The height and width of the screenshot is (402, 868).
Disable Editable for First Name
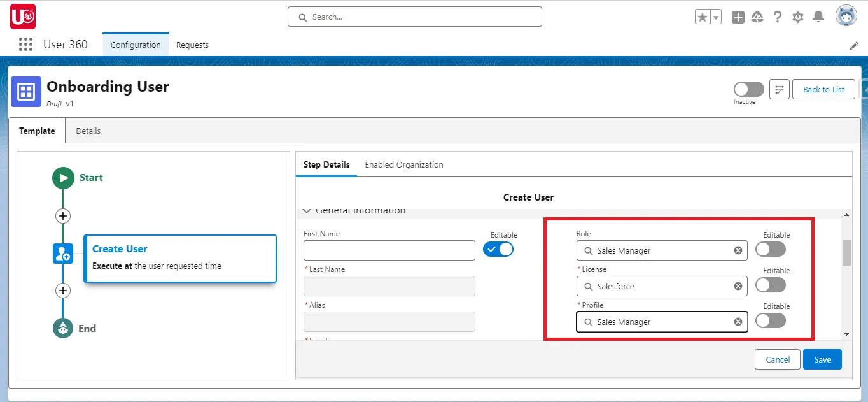(x=498, y=249)
